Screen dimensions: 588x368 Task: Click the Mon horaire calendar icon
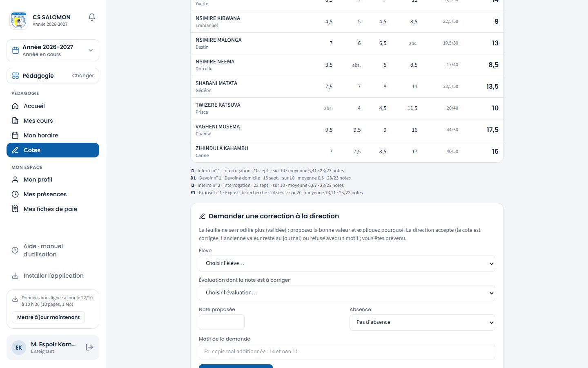click(x=15, y=135)
